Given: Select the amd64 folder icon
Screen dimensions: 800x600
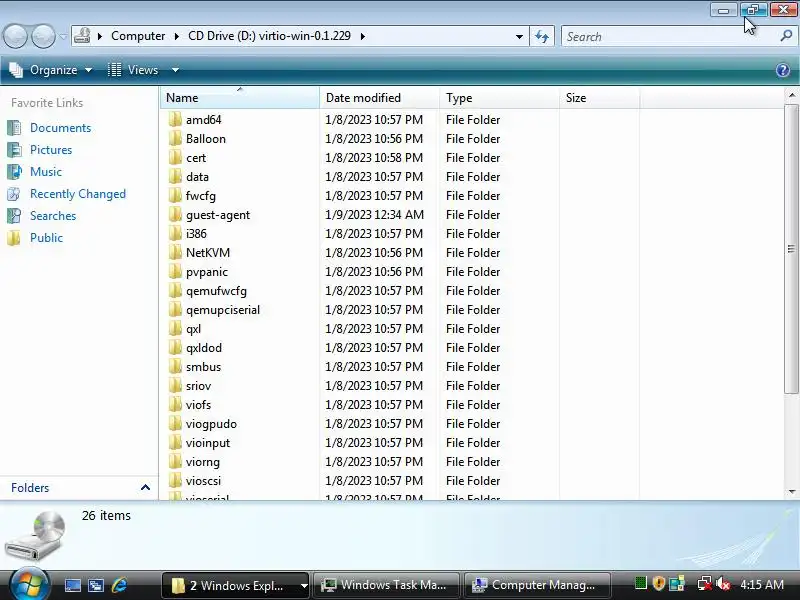Looking at the screenshot, I should coord(175,119).
